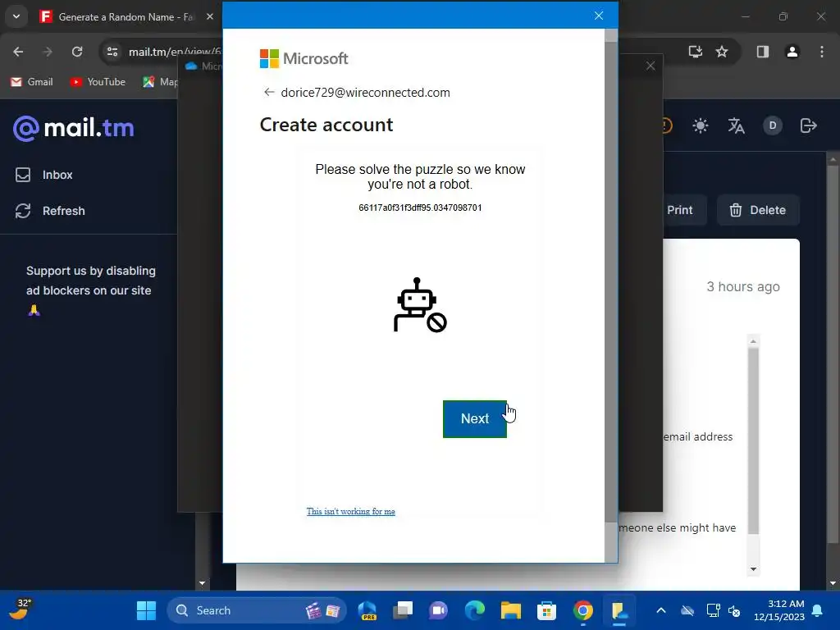This screenshot has width=840, height=630.
Task: Close the 'Generate a Random Name' tab
Action: coord(210,16)
